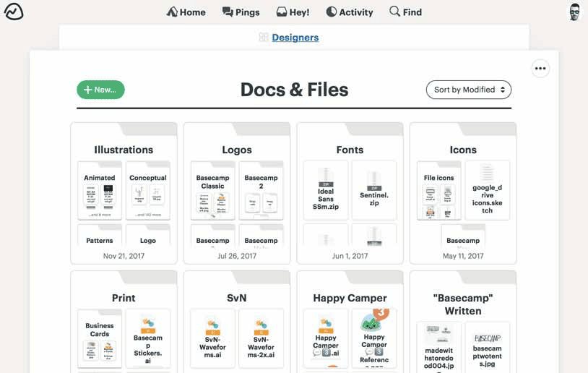Go to Home in top navigation
This screenshot has width=588, height=373.
click(x=186, y=12)
